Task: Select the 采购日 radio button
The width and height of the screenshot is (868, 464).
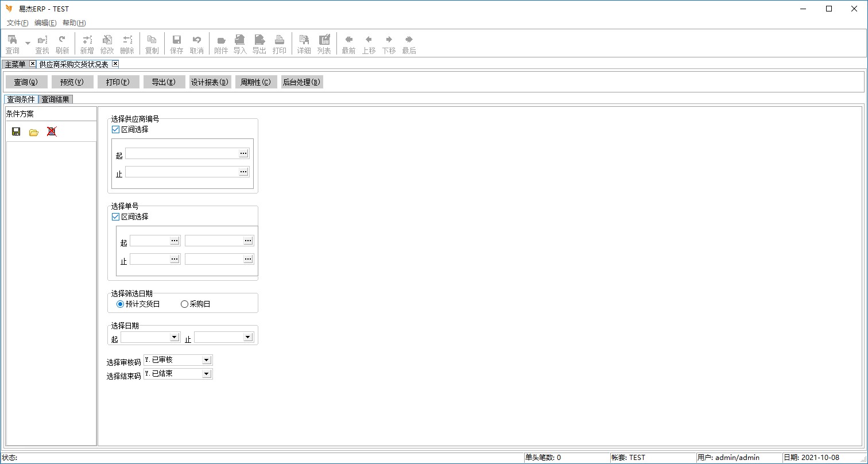Action: click(x=184, y=304)
